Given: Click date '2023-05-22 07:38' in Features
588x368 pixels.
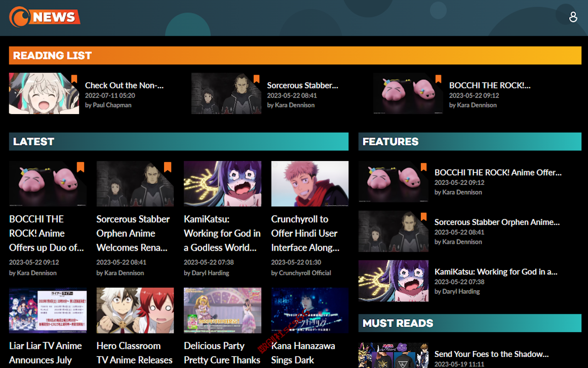Looking at the screenshot, I should tap(459, 282).
